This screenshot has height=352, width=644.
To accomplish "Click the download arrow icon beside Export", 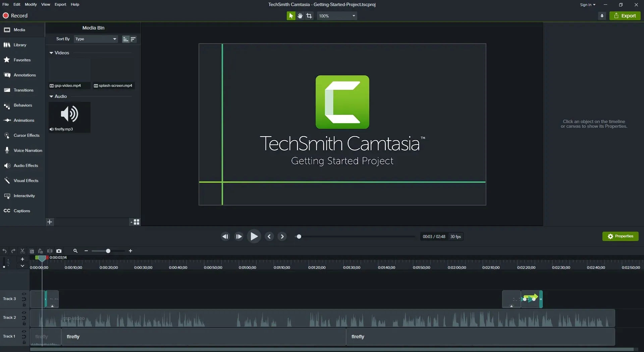I will pos(602,16).
